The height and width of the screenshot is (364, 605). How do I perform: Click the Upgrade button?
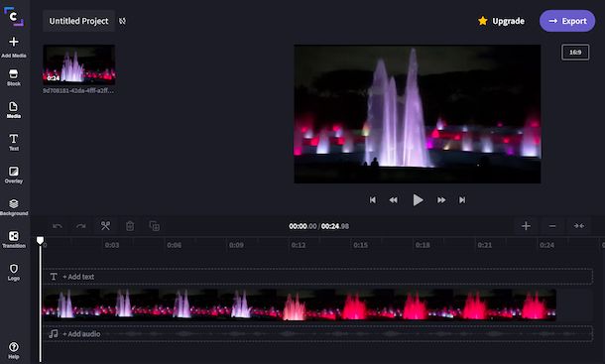pyautogui.click(x=501, y=21)
